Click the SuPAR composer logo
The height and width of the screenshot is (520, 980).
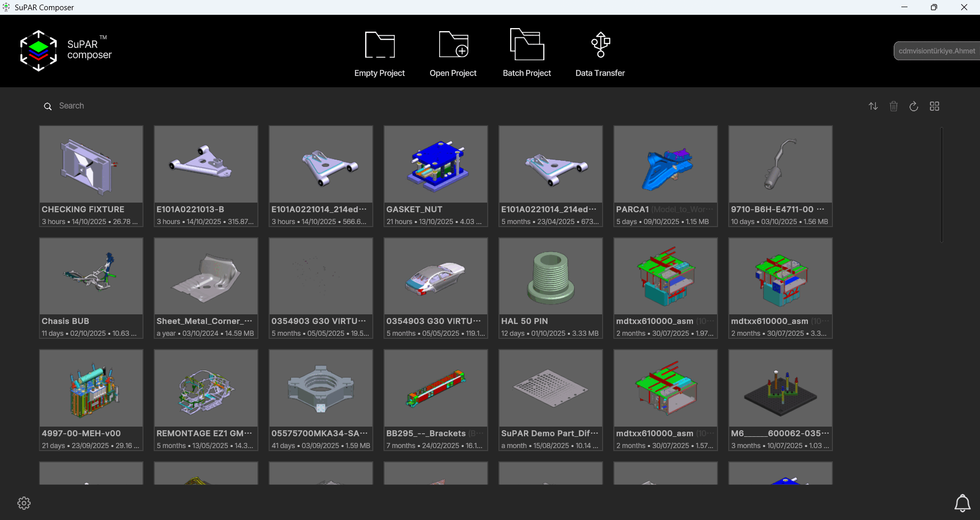(66, 51)
